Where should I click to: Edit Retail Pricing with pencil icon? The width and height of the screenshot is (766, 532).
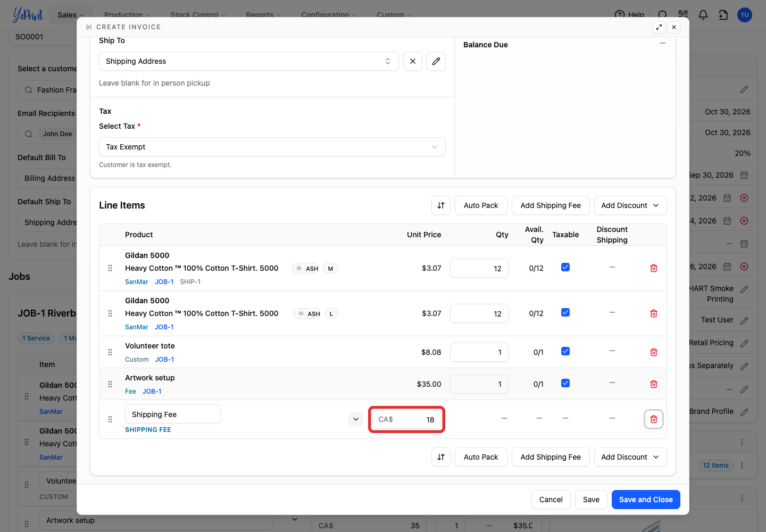pos(744,343)
